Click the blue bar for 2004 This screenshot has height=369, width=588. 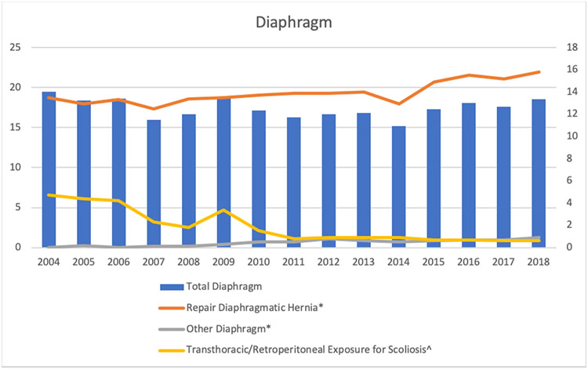[x=49, y=169]
